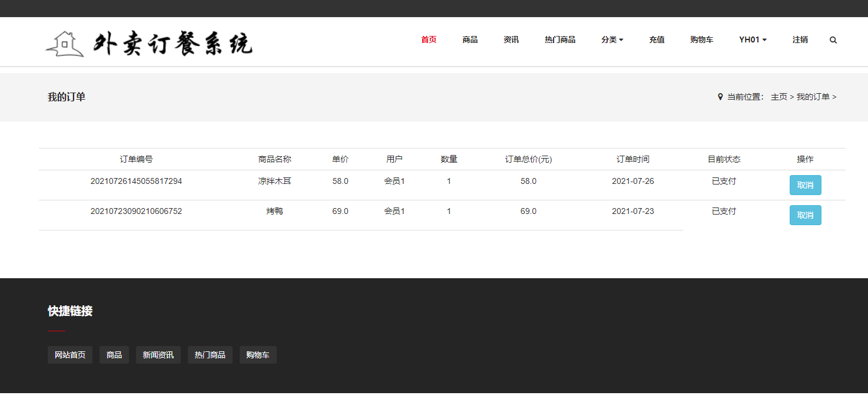Image resolution: width=868 pixels, height=402 pixels.
Task: Click 充值 in the navigation bar
Action: click(x=657, y=40)
